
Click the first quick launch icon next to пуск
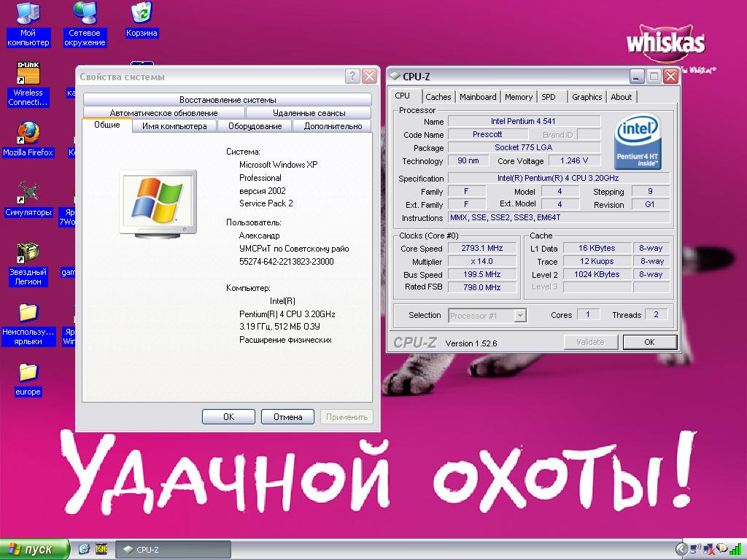[84, 549]
